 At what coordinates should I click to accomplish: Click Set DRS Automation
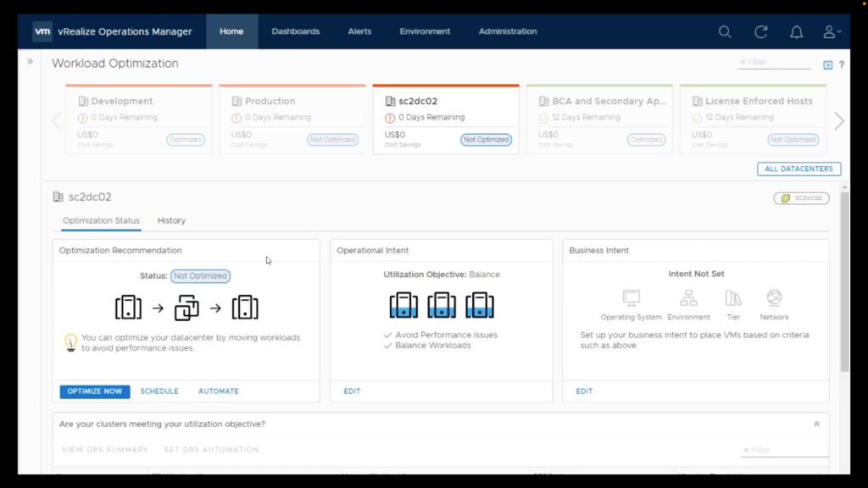click(x=211, y=450)
